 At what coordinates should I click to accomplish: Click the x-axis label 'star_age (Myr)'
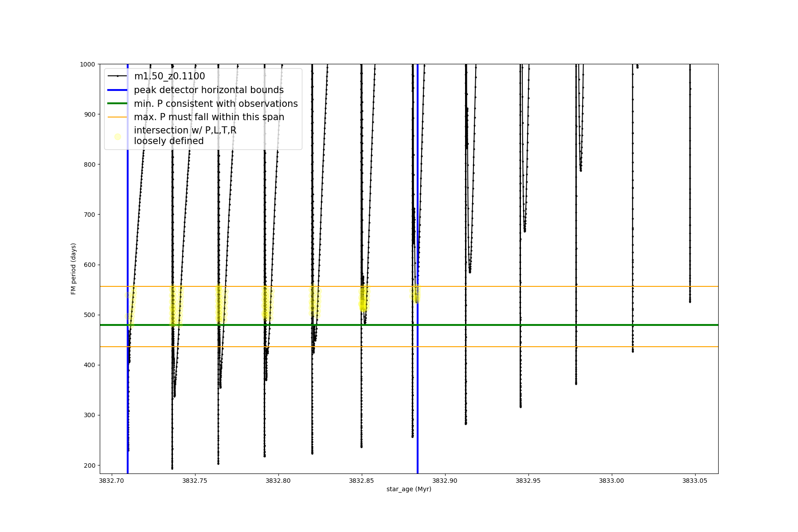408,489
